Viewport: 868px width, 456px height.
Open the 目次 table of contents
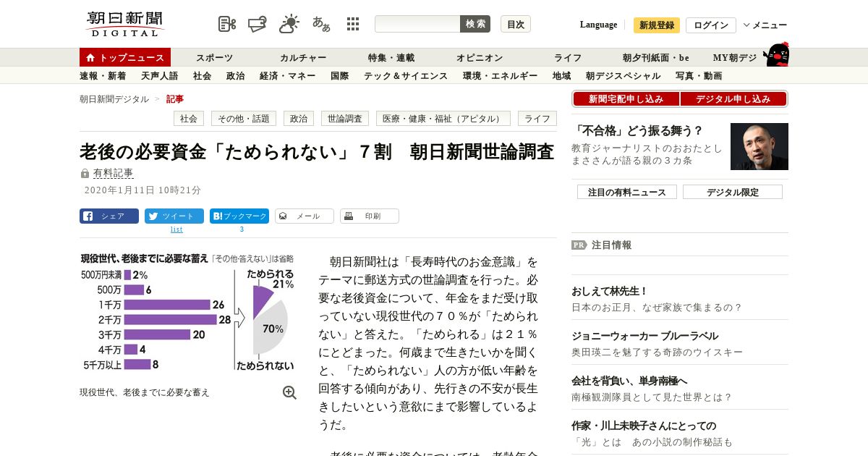click(516, 24)
